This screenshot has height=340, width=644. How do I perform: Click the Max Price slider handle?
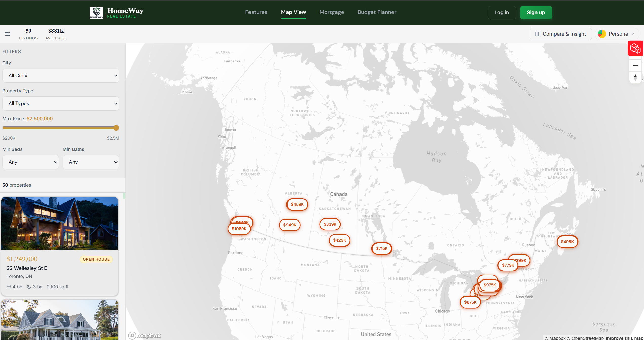[x=116, y=128]
